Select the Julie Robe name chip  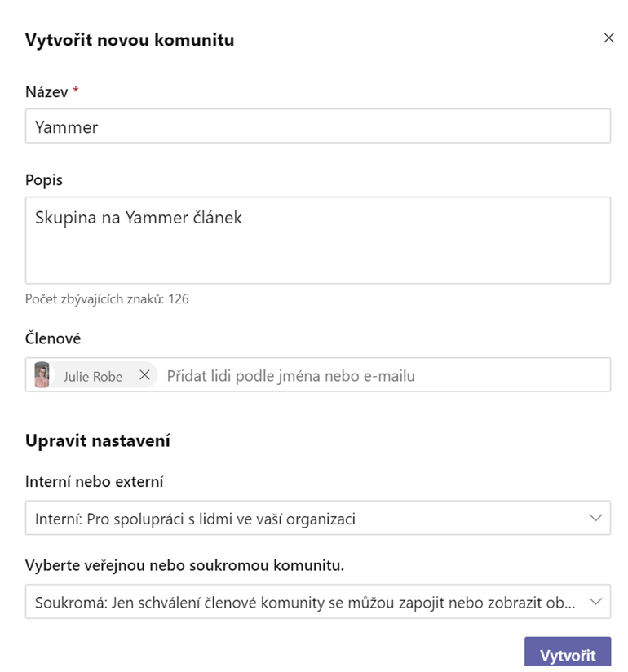tap(95, 375)
